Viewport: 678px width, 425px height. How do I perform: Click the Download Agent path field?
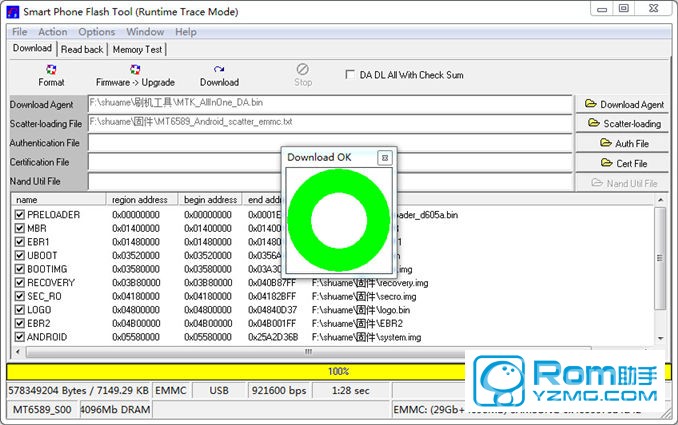click(330, 102)
